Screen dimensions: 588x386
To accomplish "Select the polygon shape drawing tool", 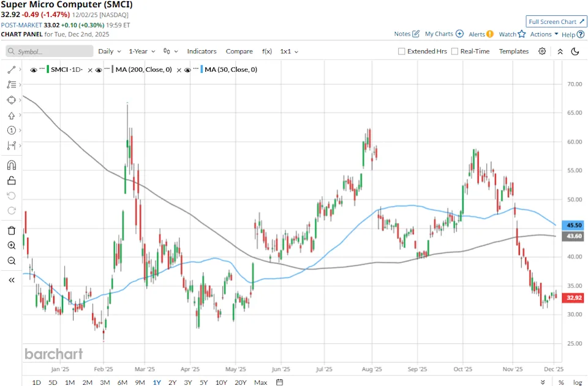I will click(x=11, y=100).
